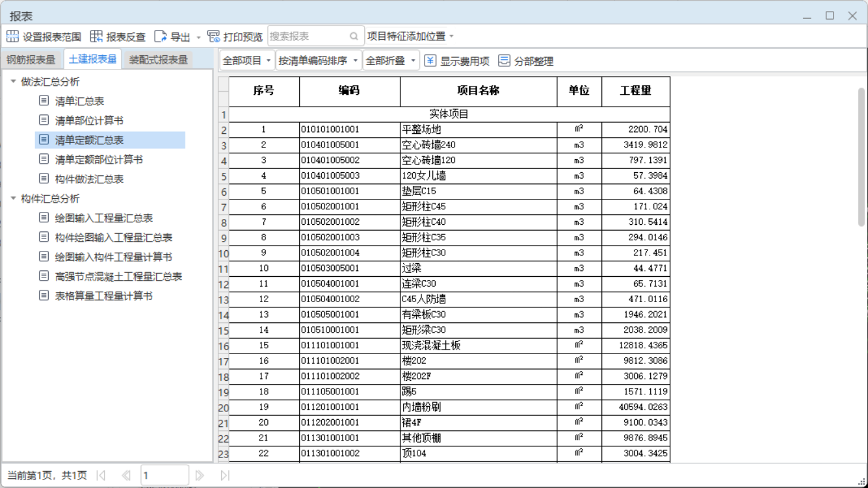Click the 空心砖墙240 cell
This screenshot has height=488, width=868.
[x=479, y=145]
